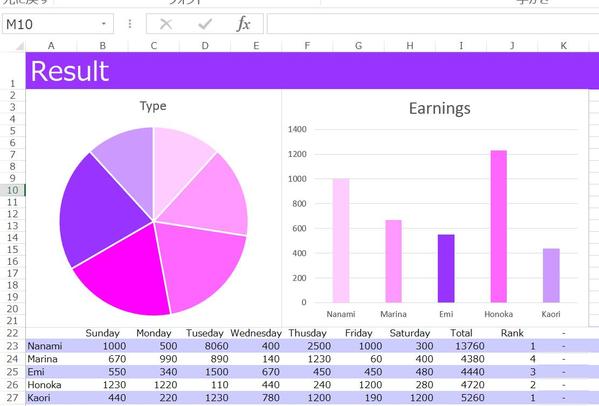Click Nanami's bar in Earnings chart

341,241
